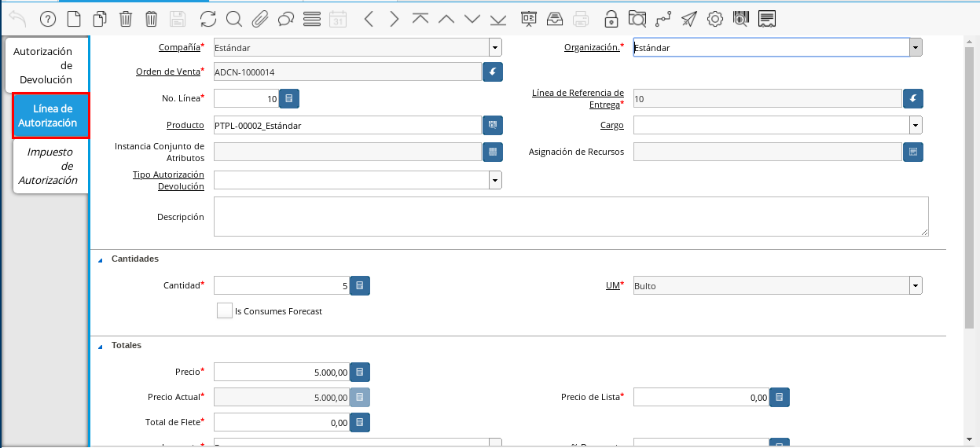This screenshot has width=980, height=448.
Task: Copy the current record using the toolbar
Action: 100,18
